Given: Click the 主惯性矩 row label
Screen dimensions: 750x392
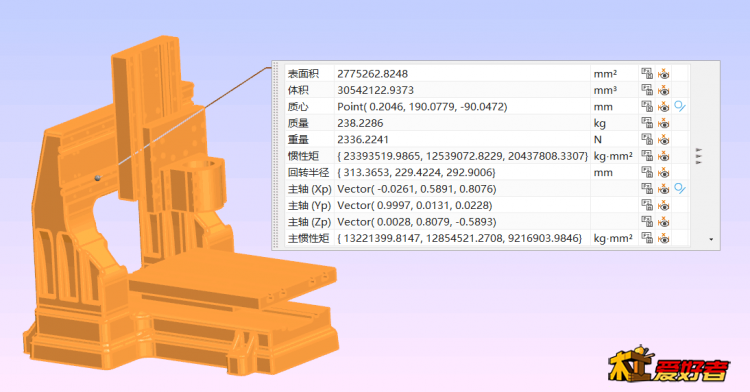Looking at the screenshot, I should click(309, 238).
